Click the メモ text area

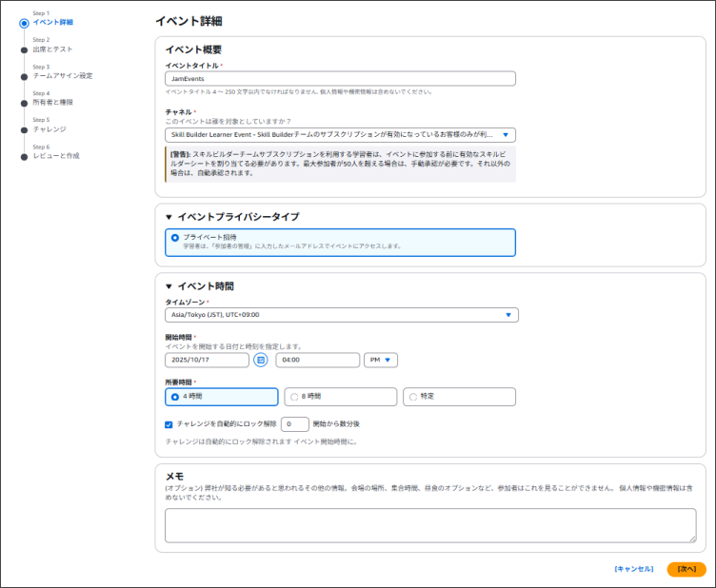430,525
